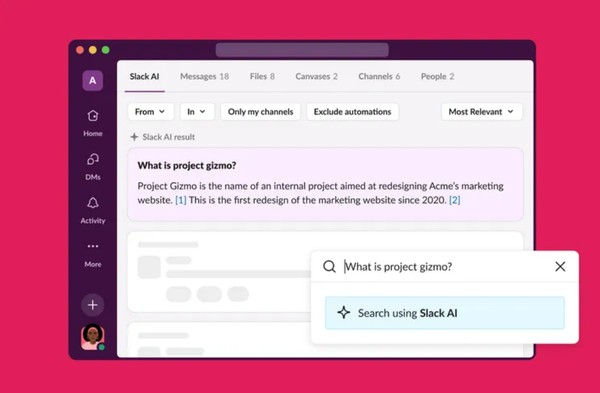Toggle the Exclude automations filter

click(352, 112)
